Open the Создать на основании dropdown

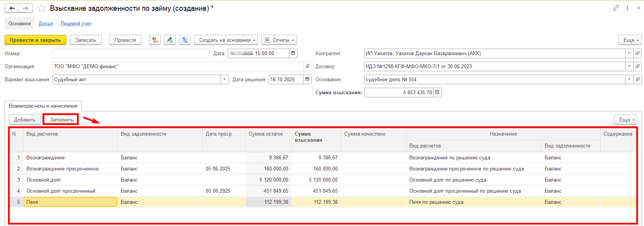pos(226,40)
